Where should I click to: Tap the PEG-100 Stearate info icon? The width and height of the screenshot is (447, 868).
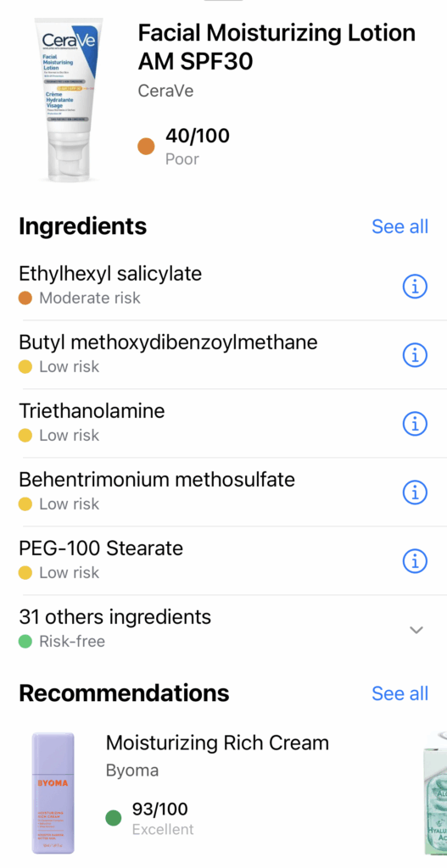[x=414, y=561]
